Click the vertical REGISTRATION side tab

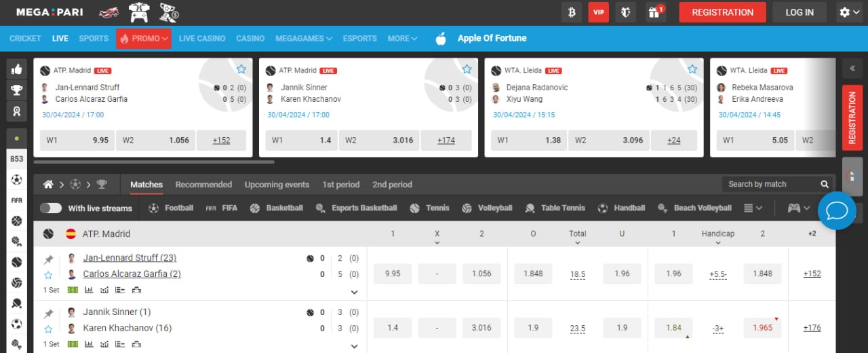pos(852,117)
